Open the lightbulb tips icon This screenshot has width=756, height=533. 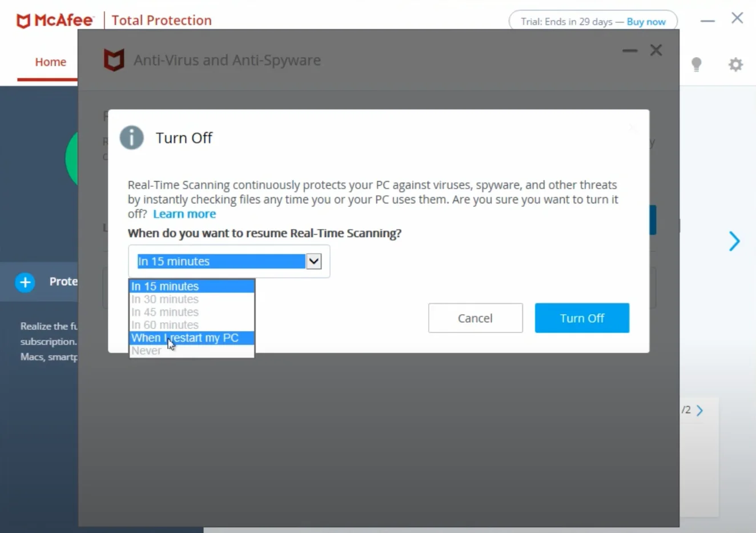click(696, 64)
